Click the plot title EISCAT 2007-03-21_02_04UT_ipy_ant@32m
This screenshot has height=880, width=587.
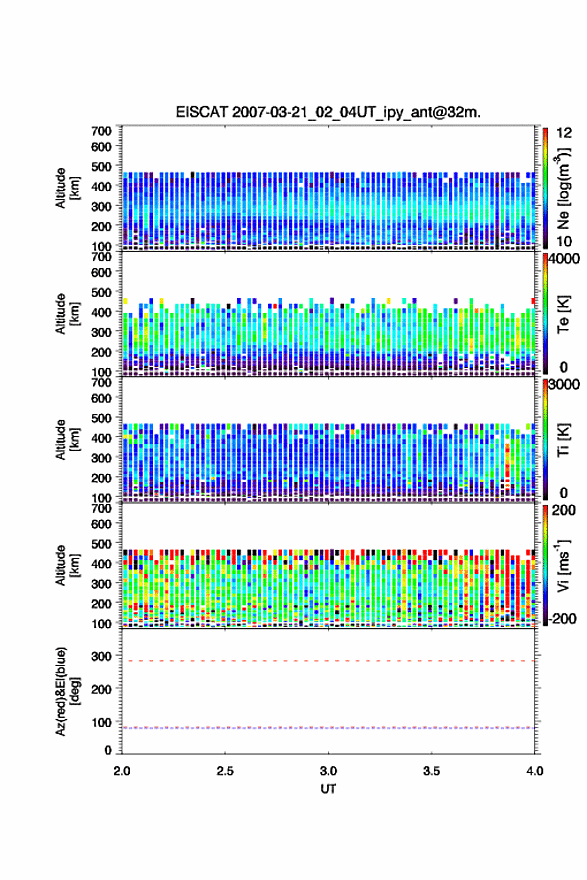pos(328,112)
